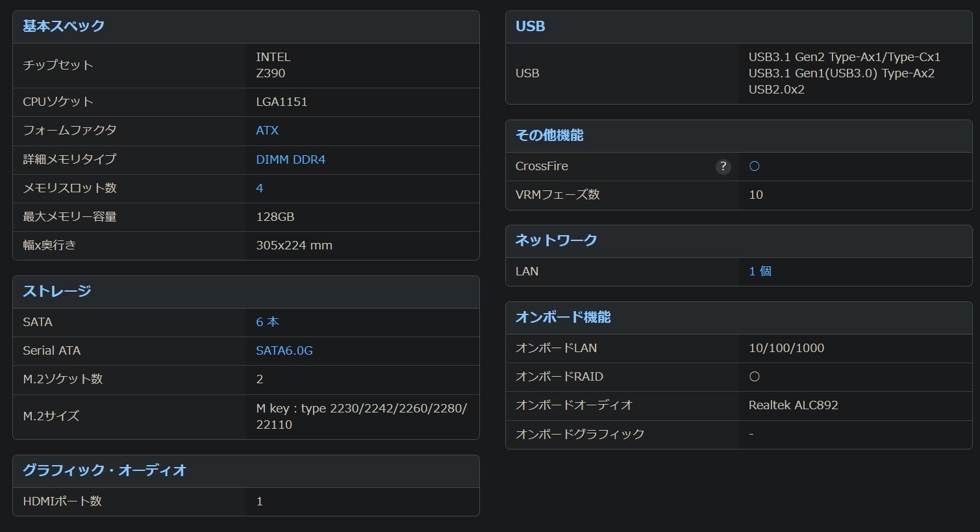This screenshot has height=532, width=980.
Task: Click the CrossFire question mark help icon
Action: tap(723, 166)
